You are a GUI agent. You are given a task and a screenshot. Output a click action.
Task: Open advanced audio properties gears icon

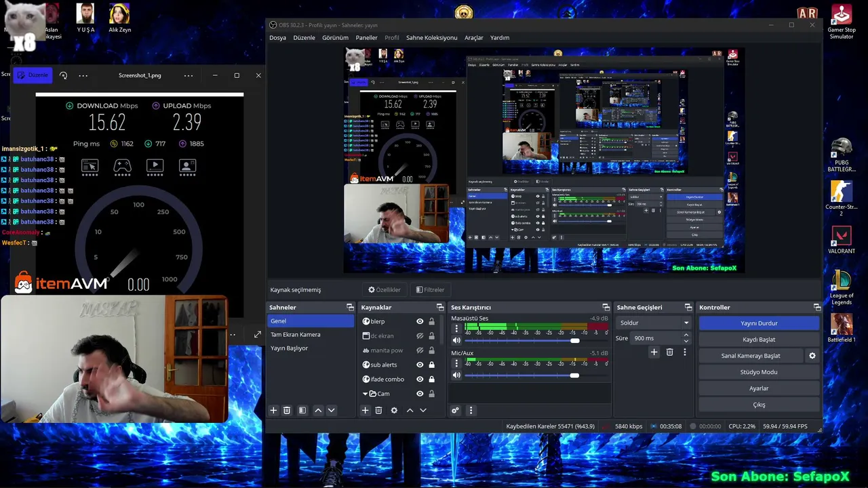(455, 410)
